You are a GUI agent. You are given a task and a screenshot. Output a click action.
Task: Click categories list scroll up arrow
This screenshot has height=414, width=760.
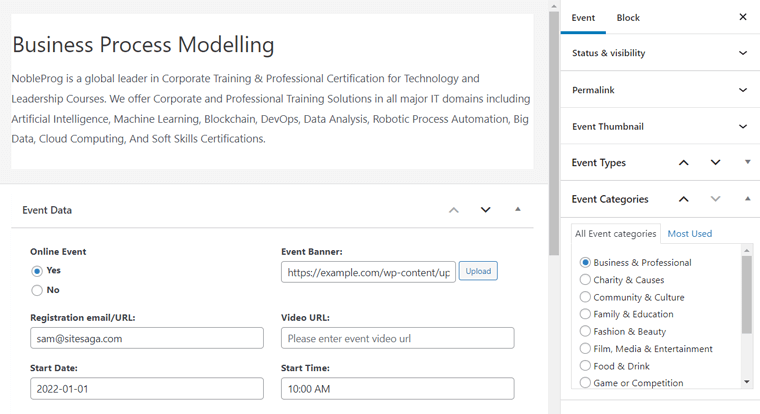(x=746, y=250)
